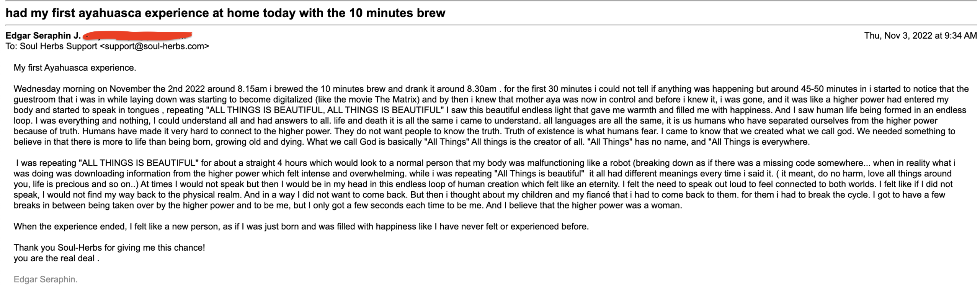Click the red redacted sender address
Image resolution: width=980 pixels, height=295 pixels.
coord(137,36)
